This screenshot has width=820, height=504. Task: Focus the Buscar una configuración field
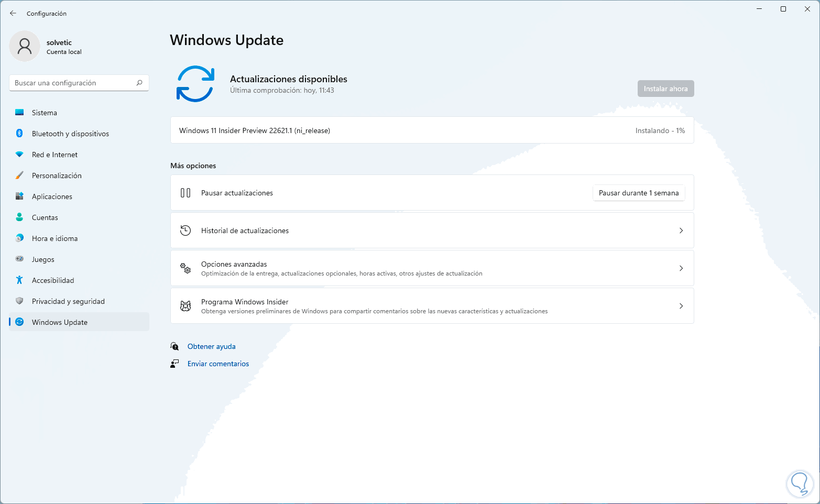79,83
